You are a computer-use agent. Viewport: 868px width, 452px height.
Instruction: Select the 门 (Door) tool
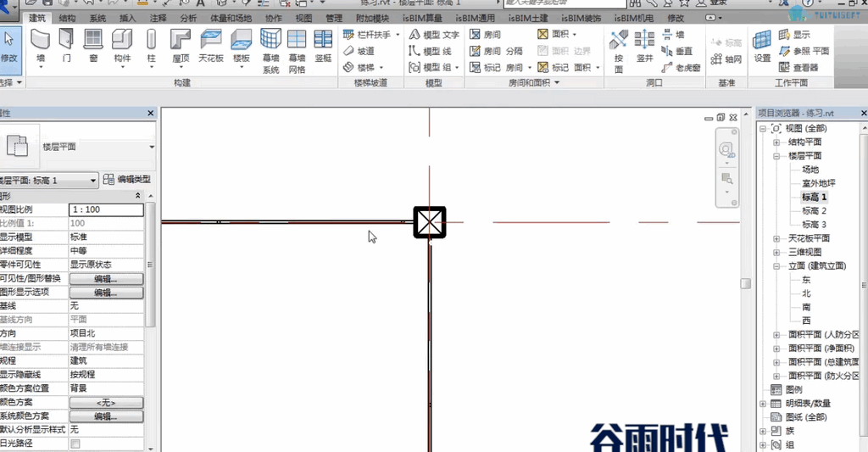tap(66, 47)
